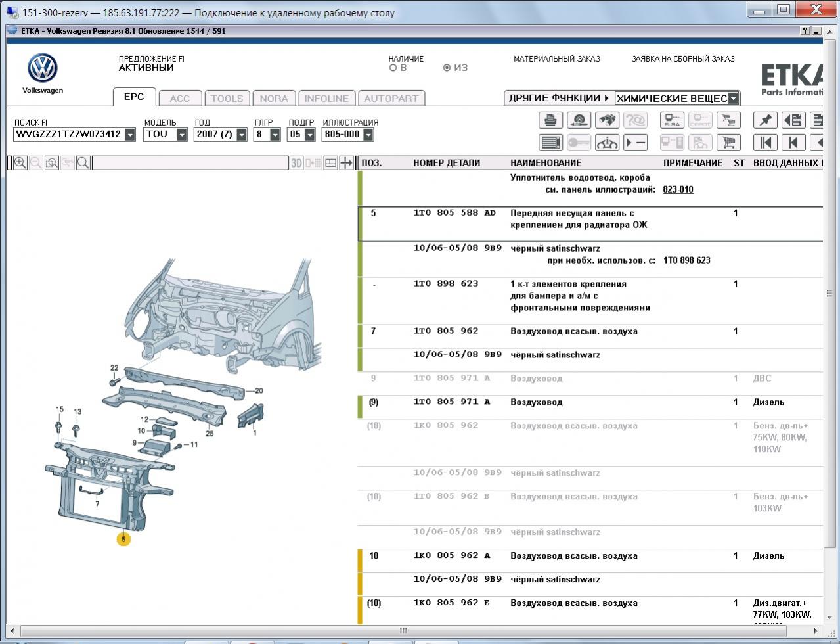Click the illustration search input field
Screen dimensions: 840x644
pyautogui.click(x=190, y=163)
